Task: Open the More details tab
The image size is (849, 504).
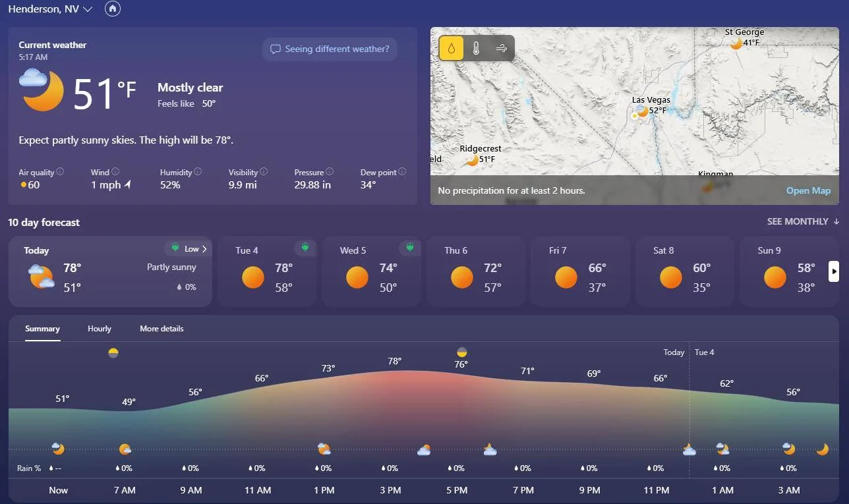Action: tap(161, 329)
